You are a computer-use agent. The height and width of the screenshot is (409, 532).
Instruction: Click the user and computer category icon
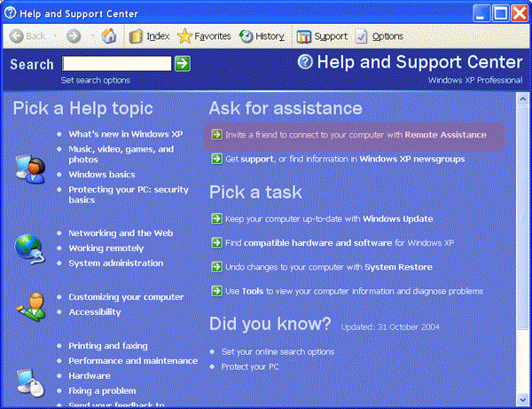pos(30,169)
